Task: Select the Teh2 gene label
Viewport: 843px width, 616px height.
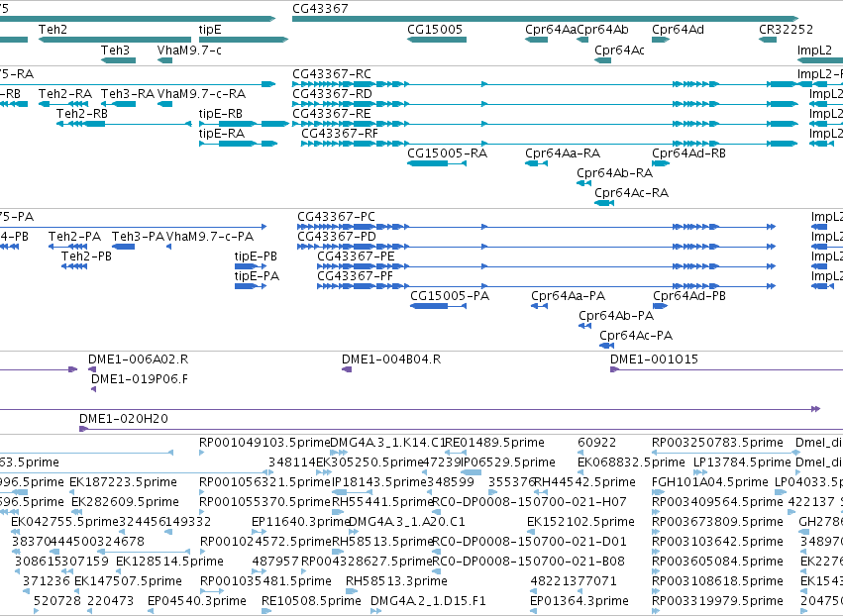Action: click(x=53, y=29)
